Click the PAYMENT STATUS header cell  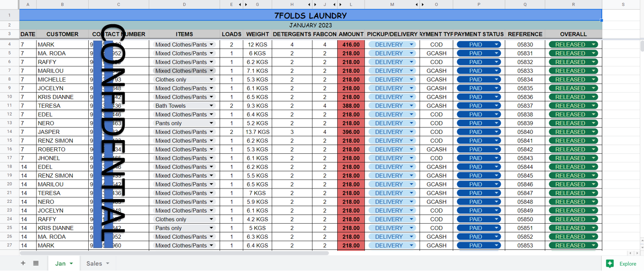pos(479,34)
